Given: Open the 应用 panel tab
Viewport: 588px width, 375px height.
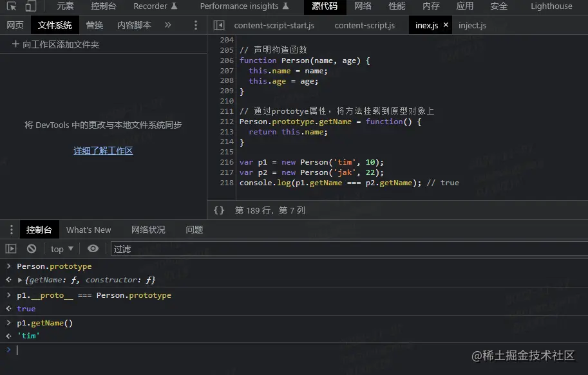Looking at the screenshot, I should 464,6.
